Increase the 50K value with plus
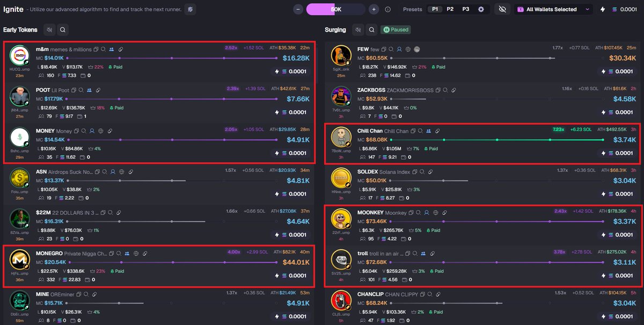644x325 pixels. tap(374, 9)
